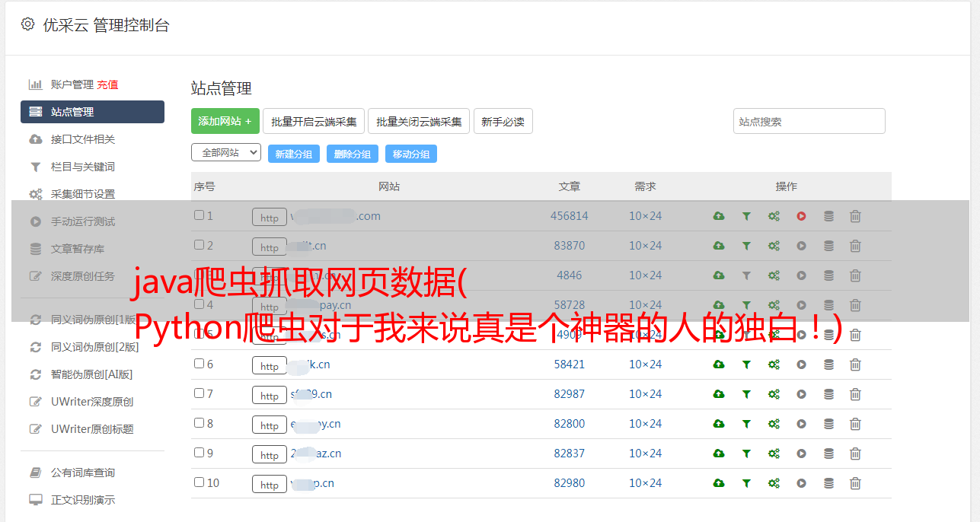Click play icon in row 7
Viewport: 980px width, 522px height.
pyautogui.click(x=801, y=394)
